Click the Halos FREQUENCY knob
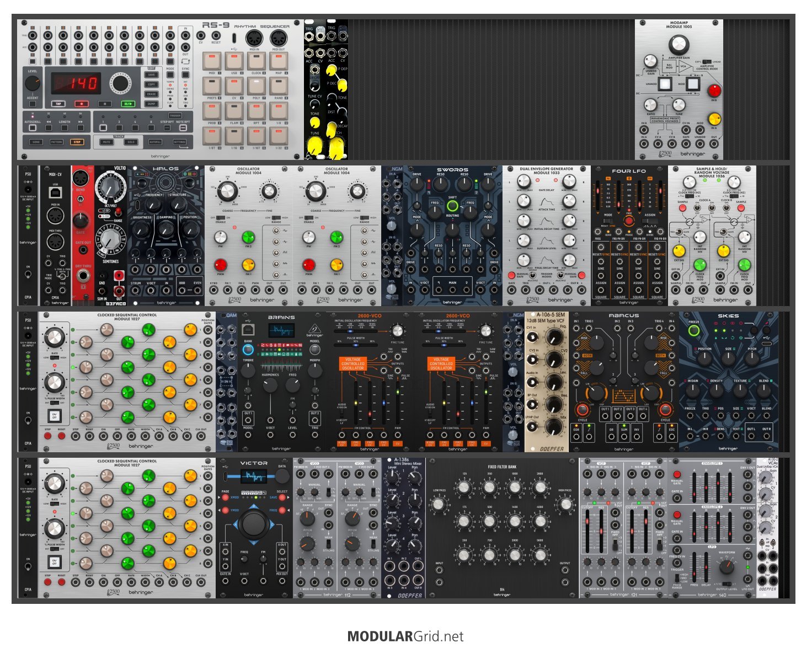Viewport: 812px width, 648px height. point(153,205)
